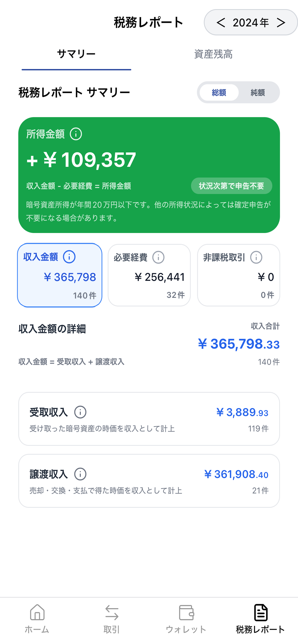
Task: Tap info icon next to 受取収入
Action: [x=80, y=412]
